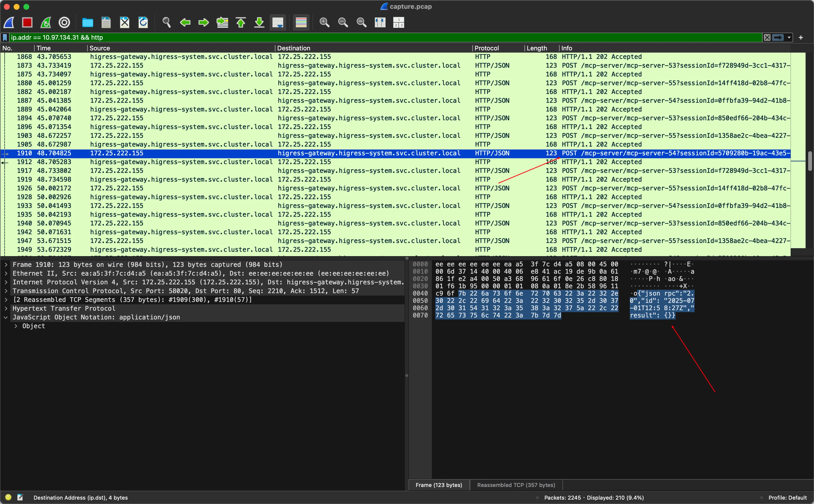Select packet 1947 POST row

395,241
